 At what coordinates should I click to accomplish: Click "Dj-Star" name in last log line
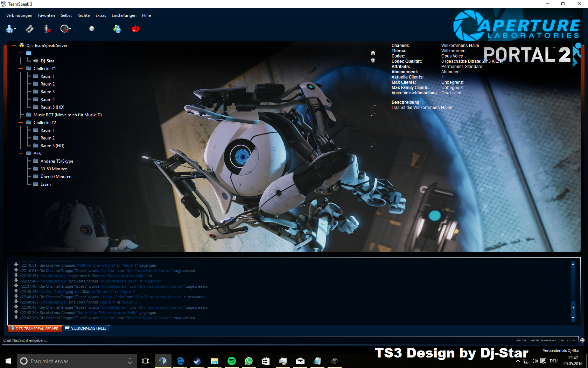pos(108,318)
